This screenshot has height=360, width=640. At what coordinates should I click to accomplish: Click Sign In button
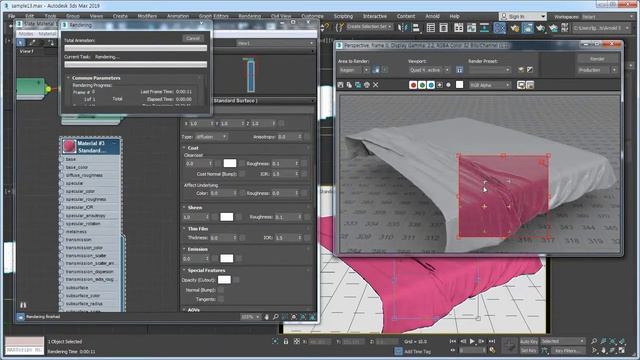click(522, 16)
